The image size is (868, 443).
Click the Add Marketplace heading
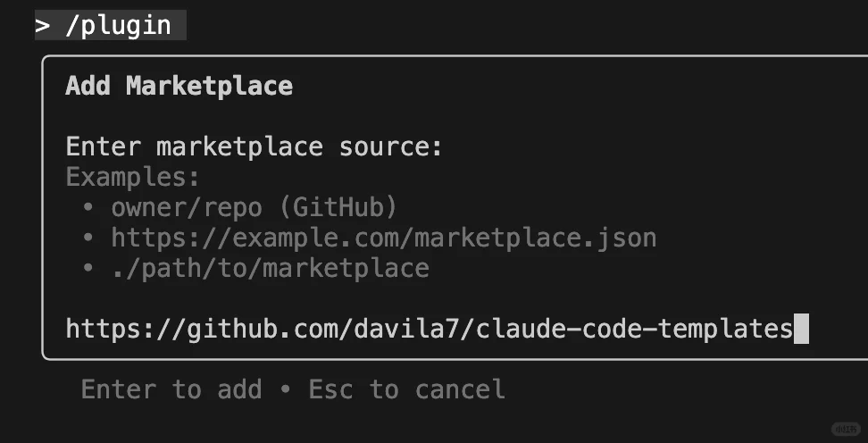(x=179, y=86)
